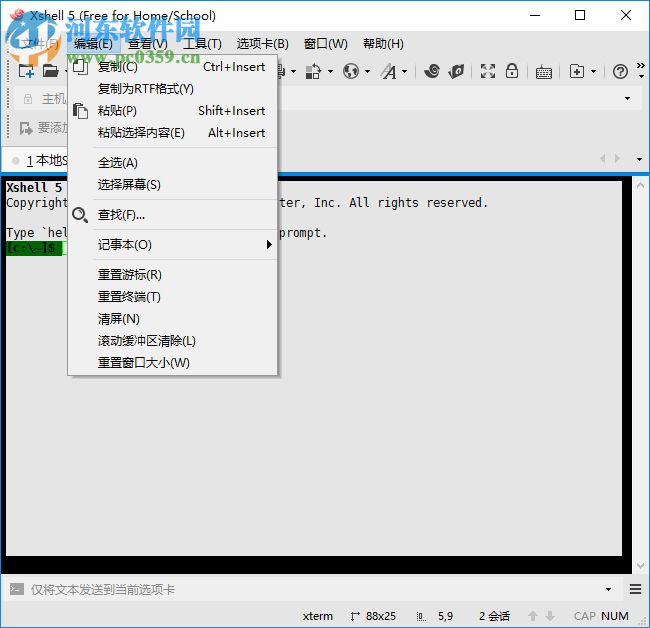Click the previous tab arrow
The image size is (650, 628).
pyautogui.click(x=603, y=158)
